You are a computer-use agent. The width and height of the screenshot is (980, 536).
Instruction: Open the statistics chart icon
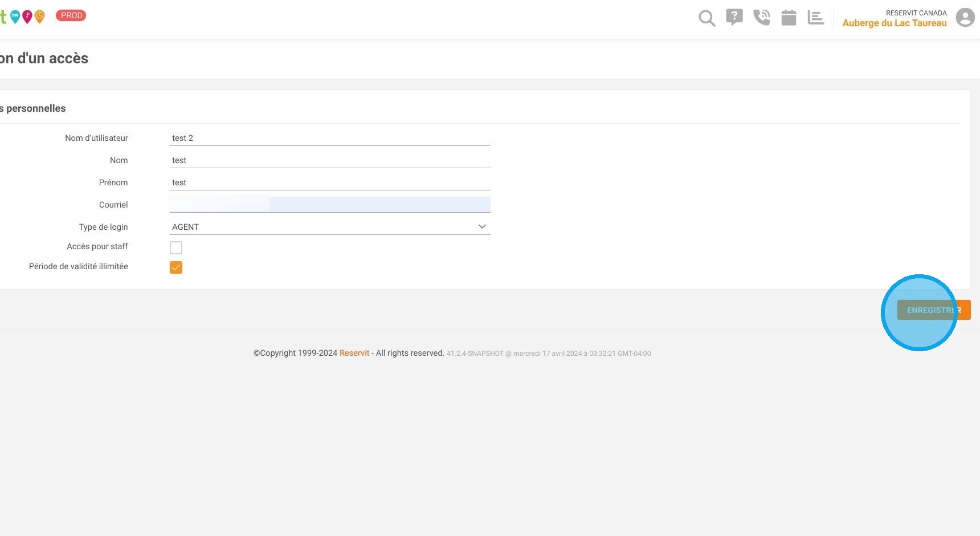pyautogui.click(x=816, y=18)
